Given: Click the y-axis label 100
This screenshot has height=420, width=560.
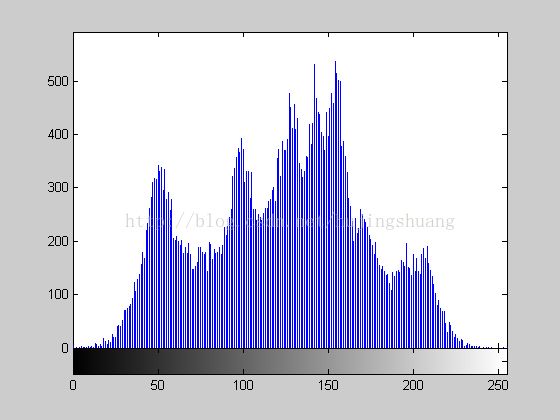Looking at the screenshot, I should [x=58, y=295].
